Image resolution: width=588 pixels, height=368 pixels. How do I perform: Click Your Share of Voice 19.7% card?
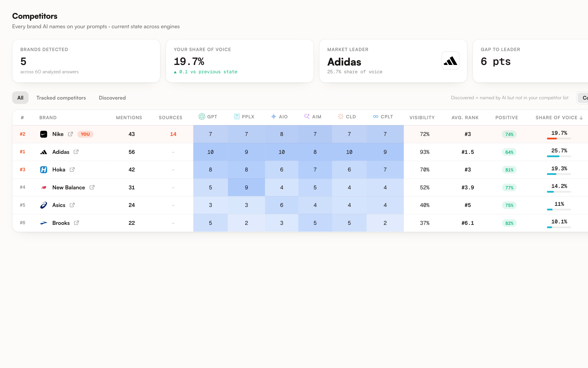pos(240,61)
